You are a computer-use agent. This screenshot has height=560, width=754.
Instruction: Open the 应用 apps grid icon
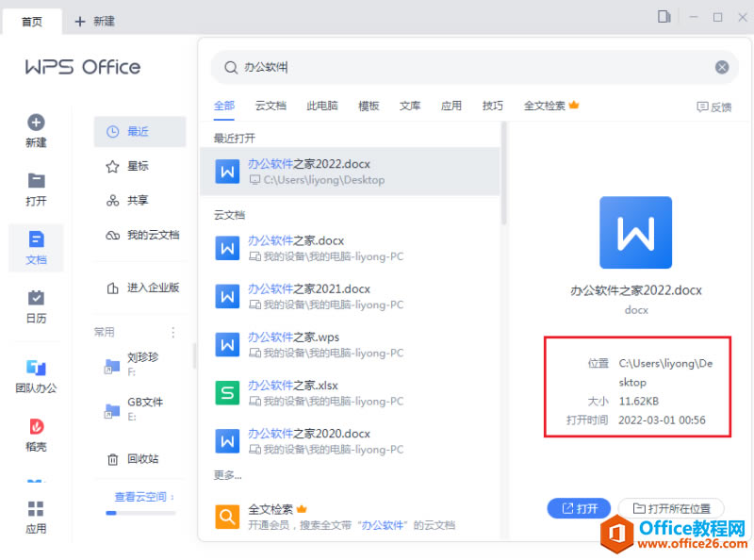(x=36, y=509)
